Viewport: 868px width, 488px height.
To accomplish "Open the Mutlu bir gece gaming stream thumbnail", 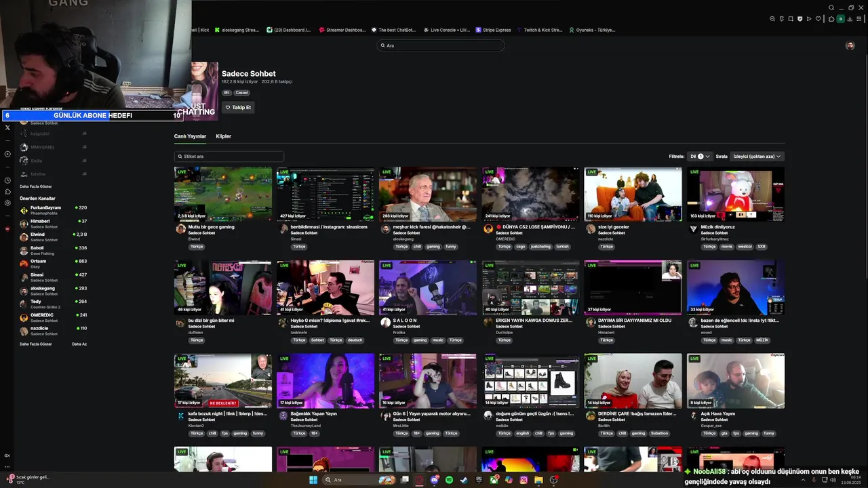I will pos(223,195).
